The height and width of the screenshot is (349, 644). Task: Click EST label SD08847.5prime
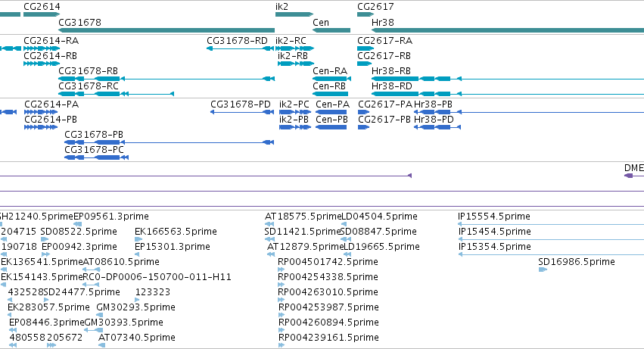tap(378, 232)
